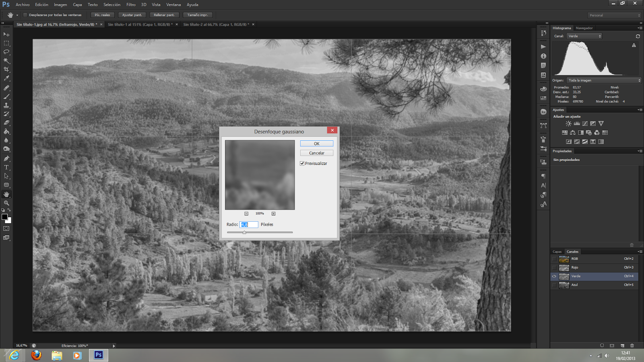Select the Horizontal Type tool
The height and width of the screenshot is (362, 644).
tap(6, 167)
